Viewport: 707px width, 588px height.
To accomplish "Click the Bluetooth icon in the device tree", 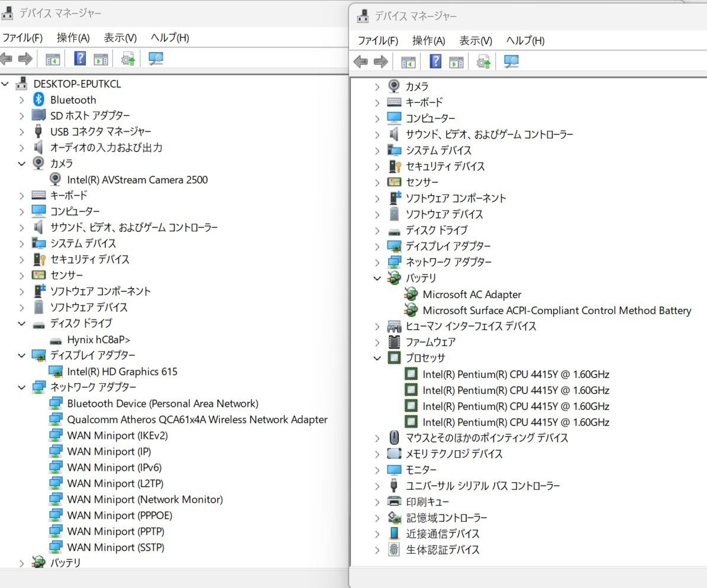I will pos(38,100).
